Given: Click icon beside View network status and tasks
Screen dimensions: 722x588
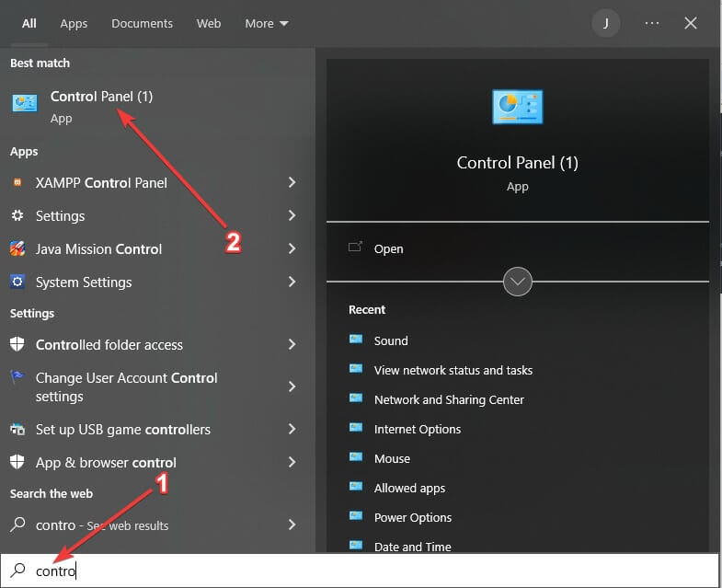Looking at the screenshot, I should (x=356, y=369).
